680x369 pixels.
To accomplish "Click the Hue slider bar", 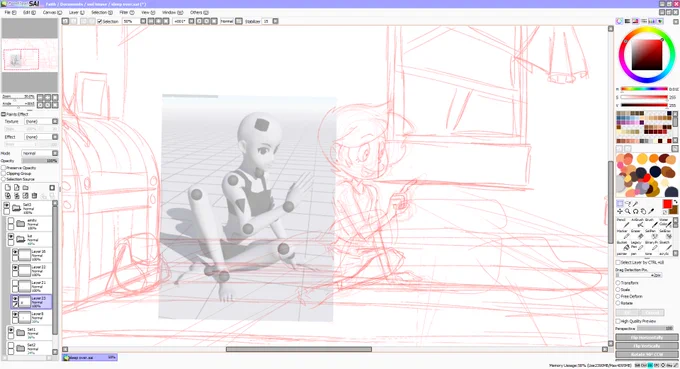I will 644,89.
